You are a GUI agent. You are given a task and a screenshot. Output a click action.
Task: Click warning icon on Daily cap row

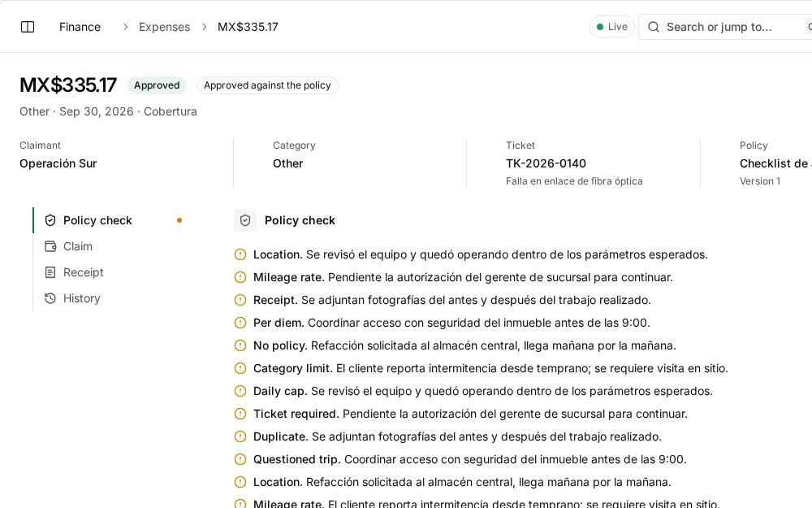240,392
